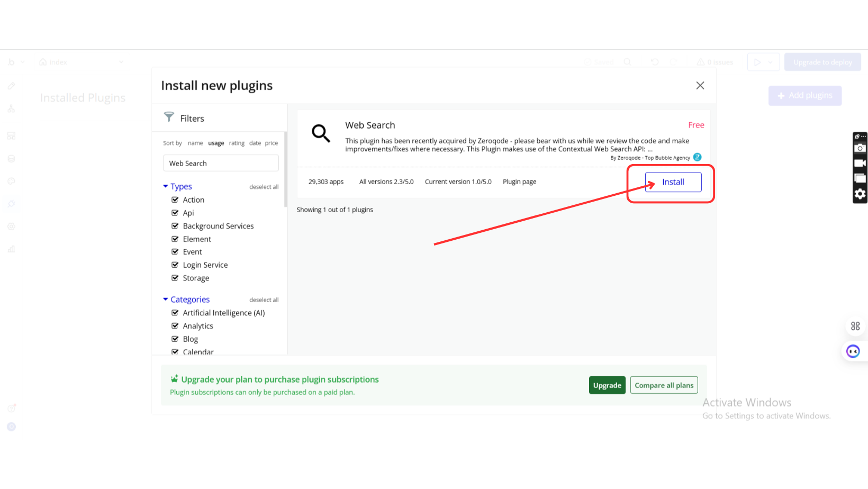Open the Plugin page link
The width and height of the screenshot is (868, 489).
(x=519, y=182)
